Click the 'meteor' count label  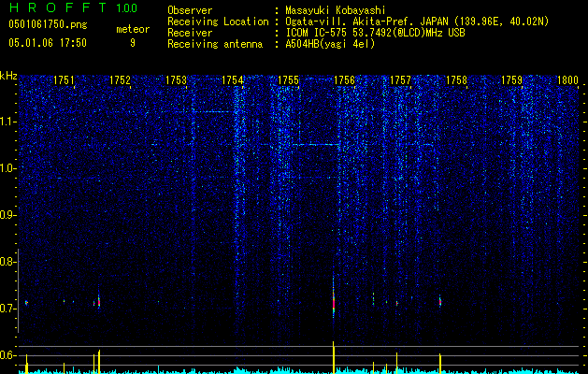point(133,29)
